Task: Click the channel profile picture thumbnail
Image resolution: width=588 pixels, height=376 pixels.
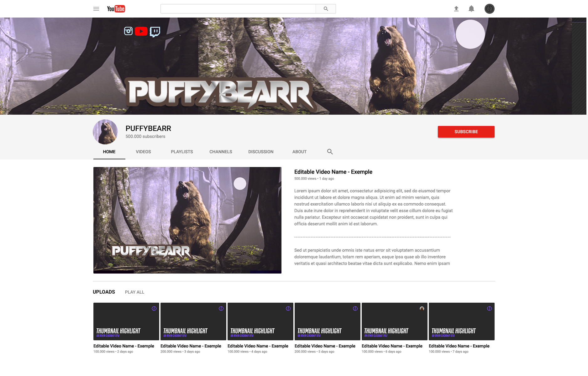Action: point(105,132)
